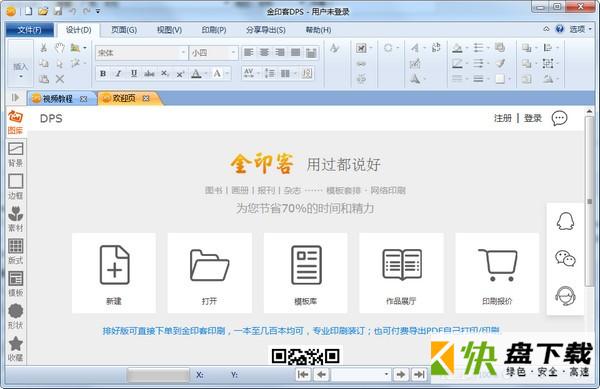Open the 版式 layout sidebar panel
600x389 pixels.
pos(16,252)
